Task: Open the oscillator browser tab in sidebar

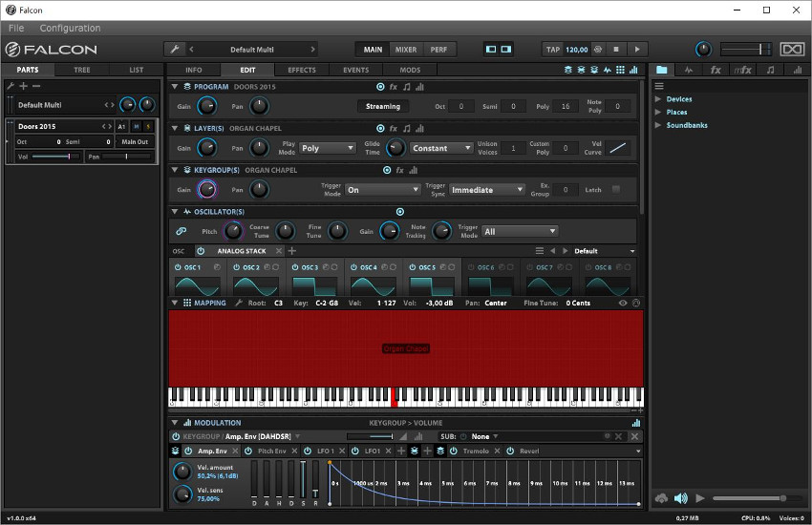Action: (688, 70)
